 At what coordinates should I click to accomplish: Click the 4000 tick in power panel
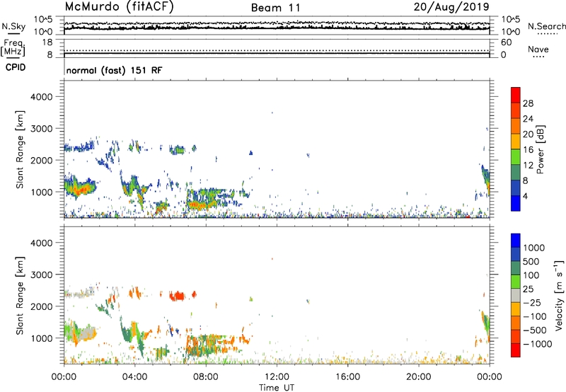click(x=41, y=97)
